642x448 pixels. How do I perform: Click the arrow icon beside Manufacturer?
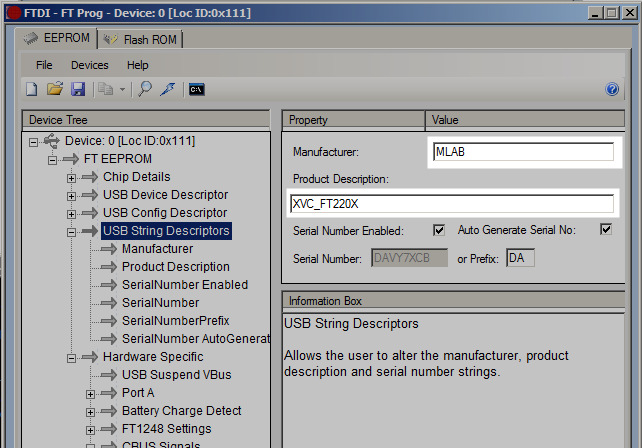109,249
